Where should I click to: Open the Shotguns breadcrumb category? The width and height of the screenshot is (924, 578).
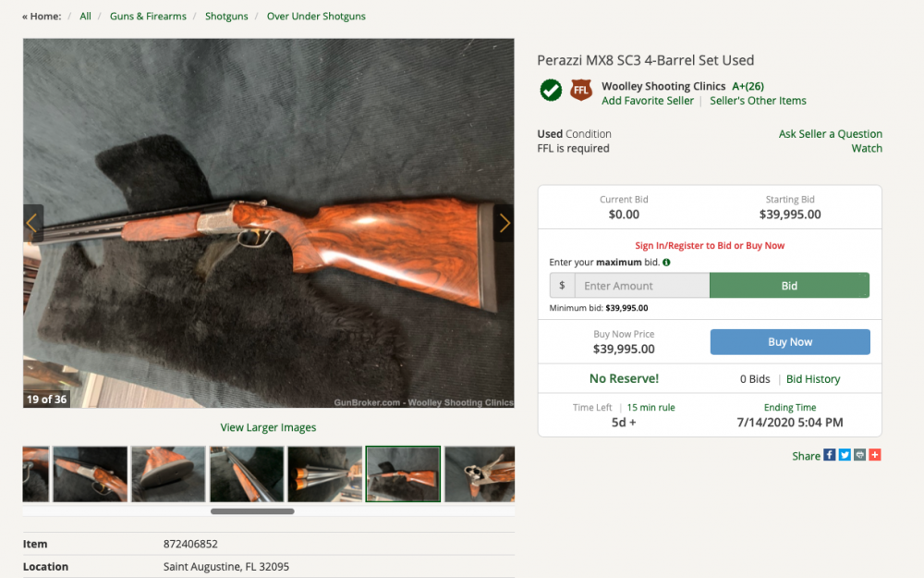point(226,17)
